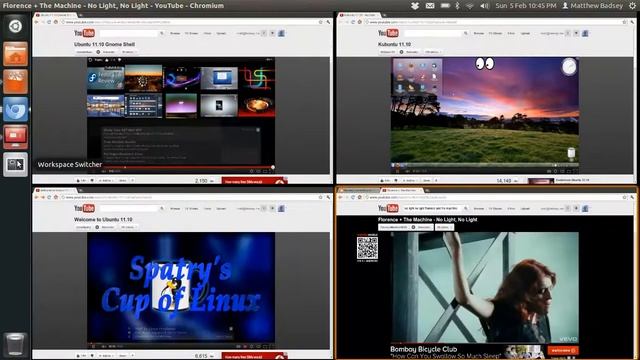Select the browser tab in Welcome to Ubuntu window
The width and height of the screenshot is (640, 360).
coord(55,190)
